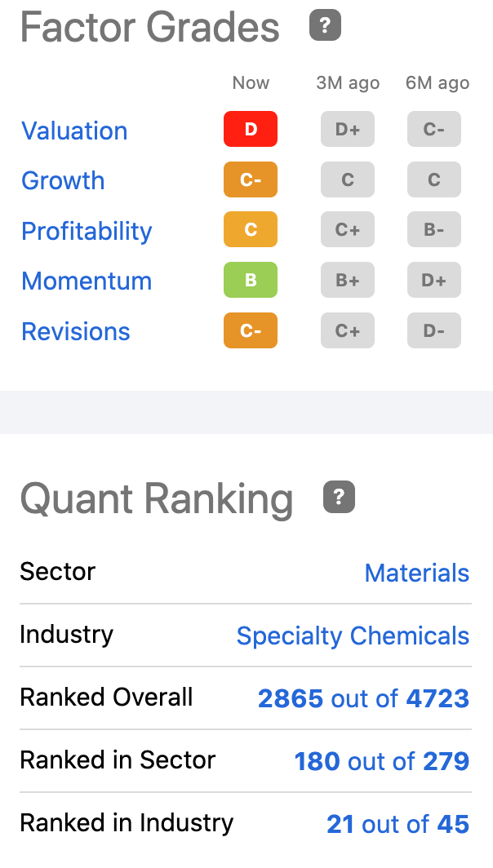The height and width of the screenshot is (868, 493).
Task: Click the gray D- Revisions 6M grade
Action: 433,330
